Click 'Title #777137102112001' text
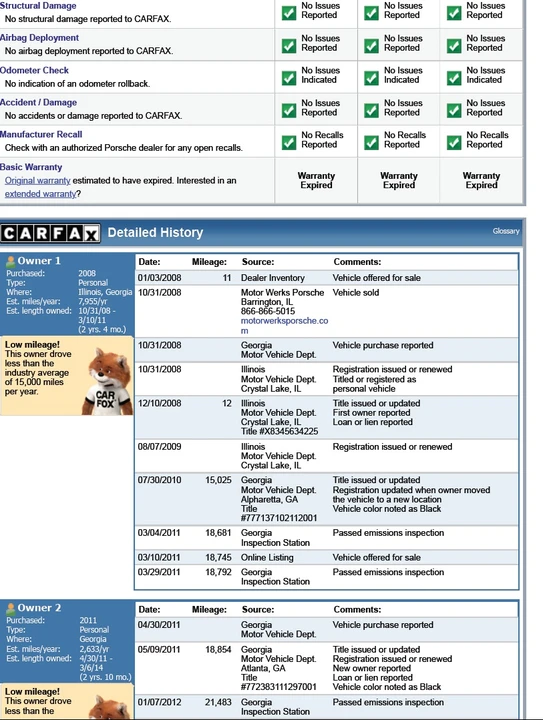 click(x=279, y=513)
